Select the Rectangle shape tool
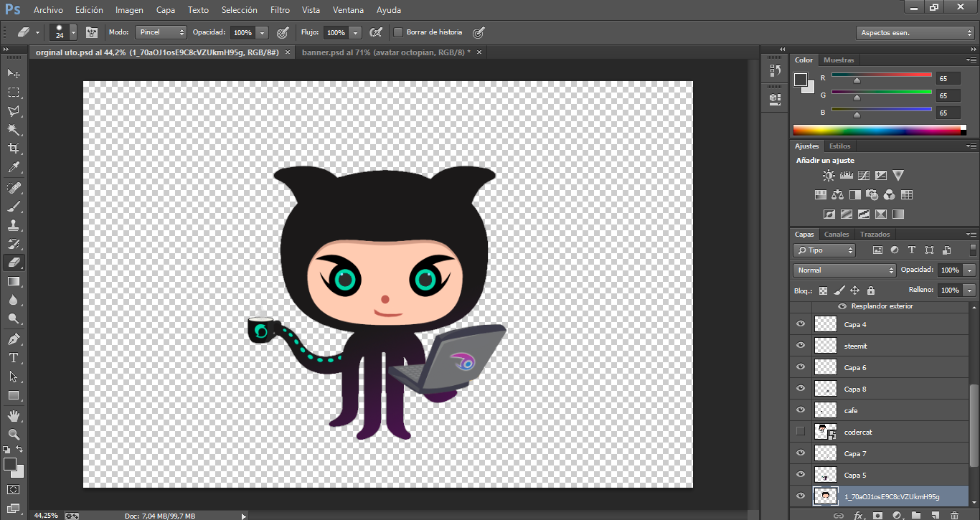 click(14, 395)
